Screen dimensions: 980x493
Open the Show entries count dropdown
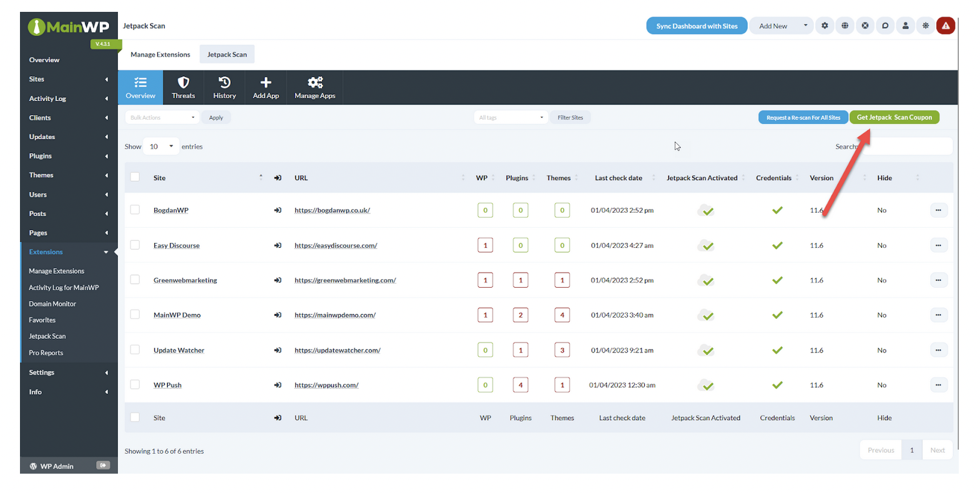tap(161, 147)
